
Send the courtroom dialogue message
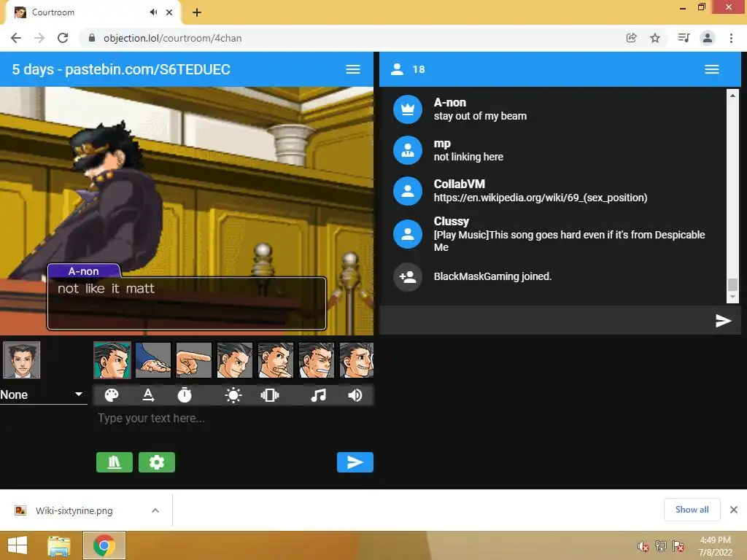coord(355,462)
